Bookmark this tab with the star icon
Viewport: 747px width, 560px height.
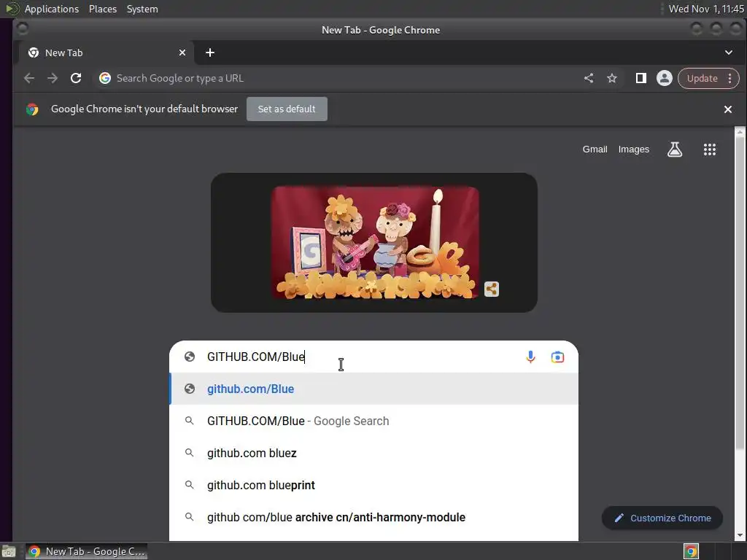click(x=612, y=78)
